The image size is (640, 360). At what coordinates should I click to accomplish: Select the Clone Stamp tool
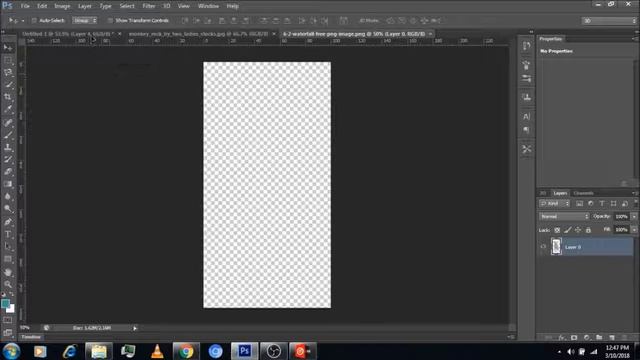[8, 147]
